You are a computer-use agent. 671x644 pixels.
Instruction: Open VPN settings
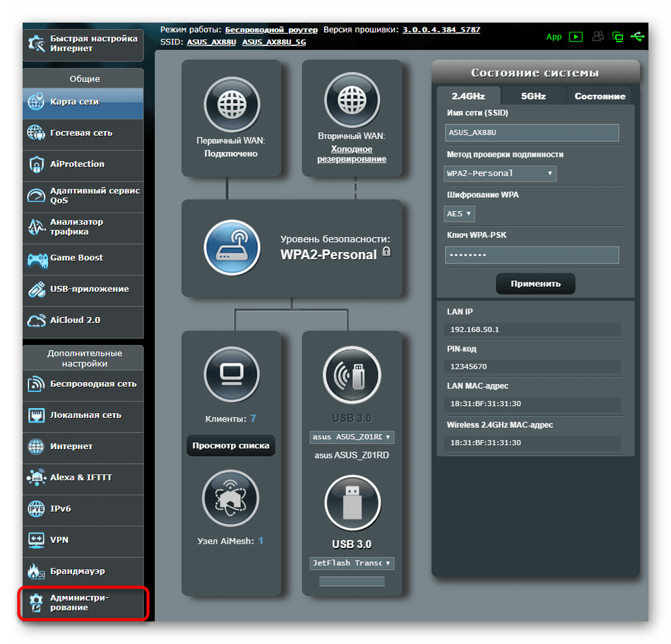(83, 540)
